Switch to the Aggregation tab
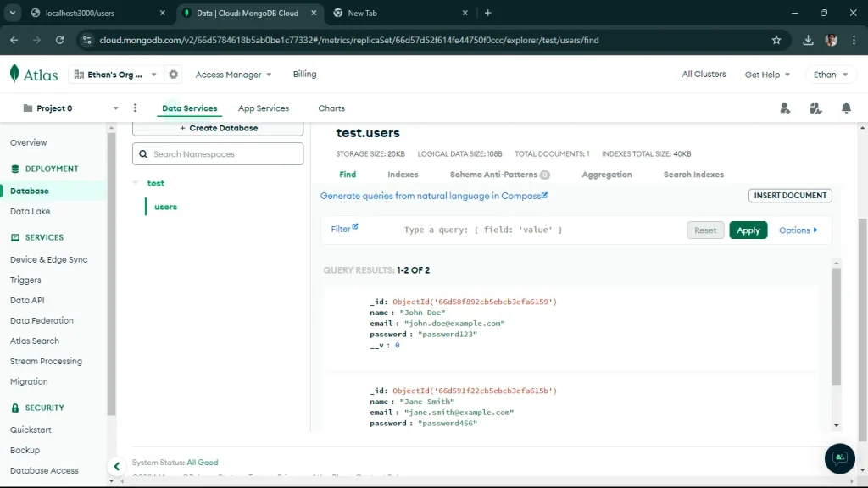 607,175
